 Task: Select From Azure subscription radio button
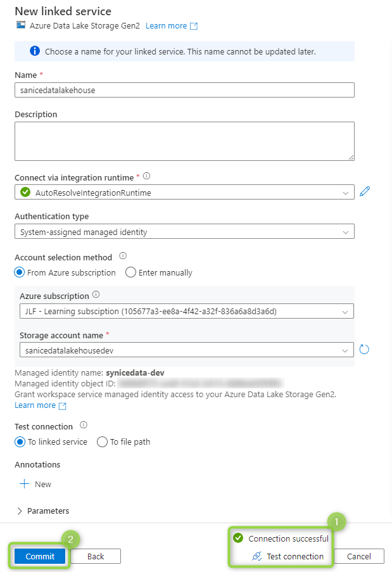(x=20, y=272)
